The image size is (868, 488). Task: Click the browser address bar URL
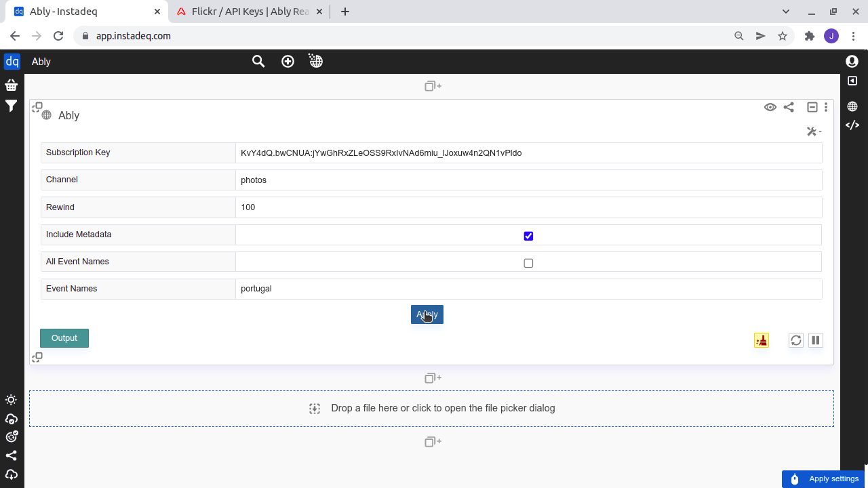click(x=134, y=36)
